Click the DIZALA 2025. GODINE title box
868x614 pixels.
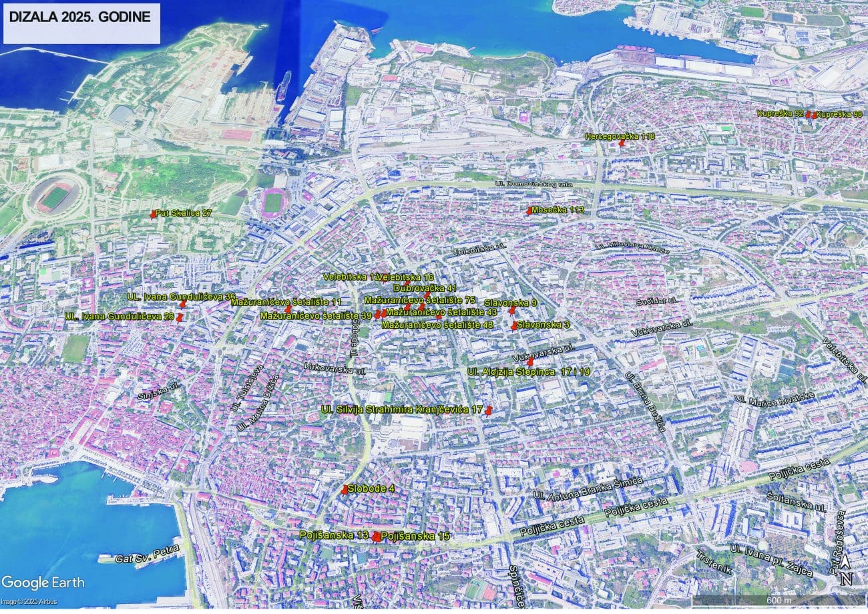(81, 23)
